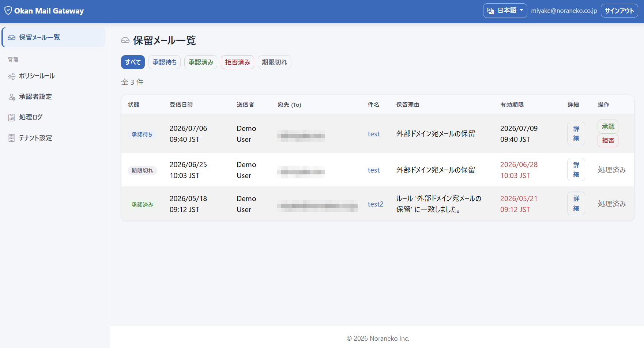Click Demo User sender in the 承認済み row
Screen dimensions: 644x348
[246, 204]
